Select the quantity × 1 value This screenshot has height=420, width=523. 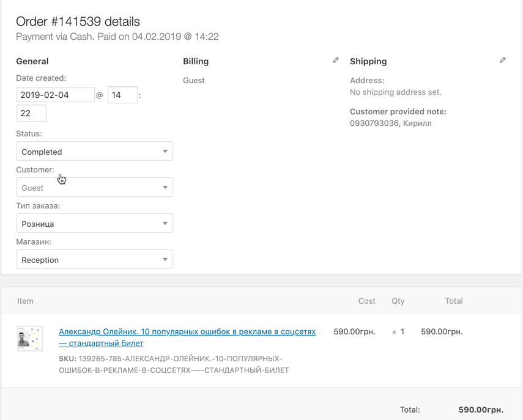(398, 332)
